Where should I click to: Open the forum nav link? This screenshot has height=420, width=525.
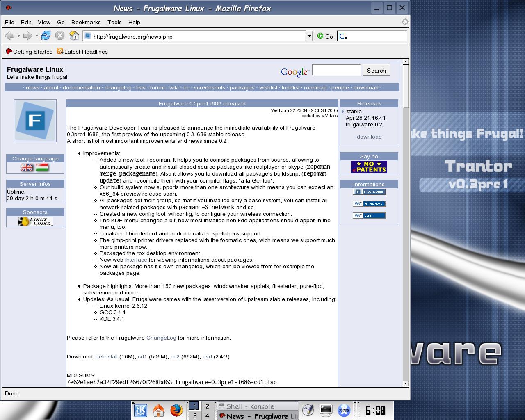click(157, 87)
